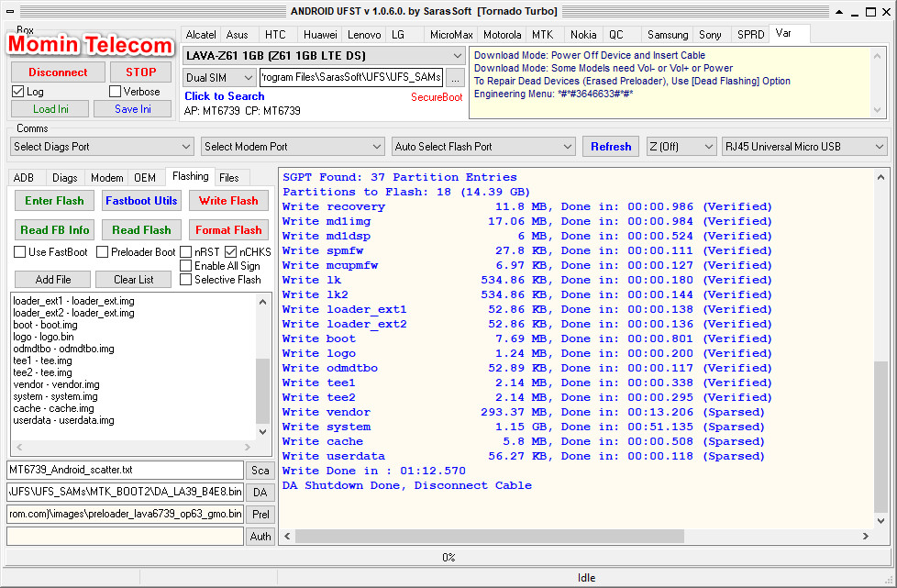Click the Enter Flash button
The width and height of the screenshot is (897, 588).
point(54,201)
